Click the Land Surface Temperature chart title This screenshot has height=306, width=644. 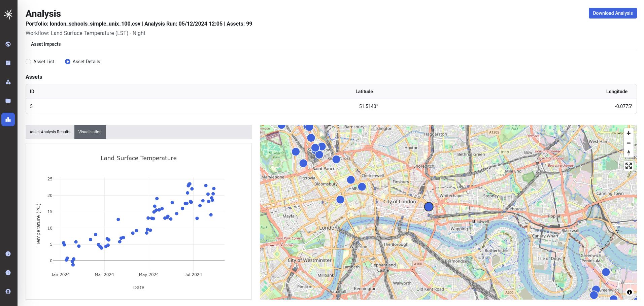(139, 158)
